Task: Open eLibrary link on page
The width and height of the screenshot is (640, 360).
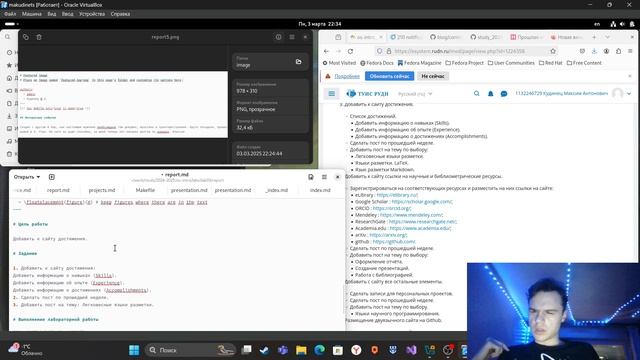Action: (397, 195)
